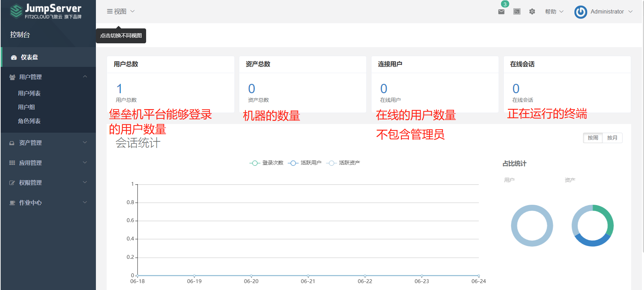The image size is (644, 290).
Task: Open the settings gear icon
Action: tap(532, 11)
